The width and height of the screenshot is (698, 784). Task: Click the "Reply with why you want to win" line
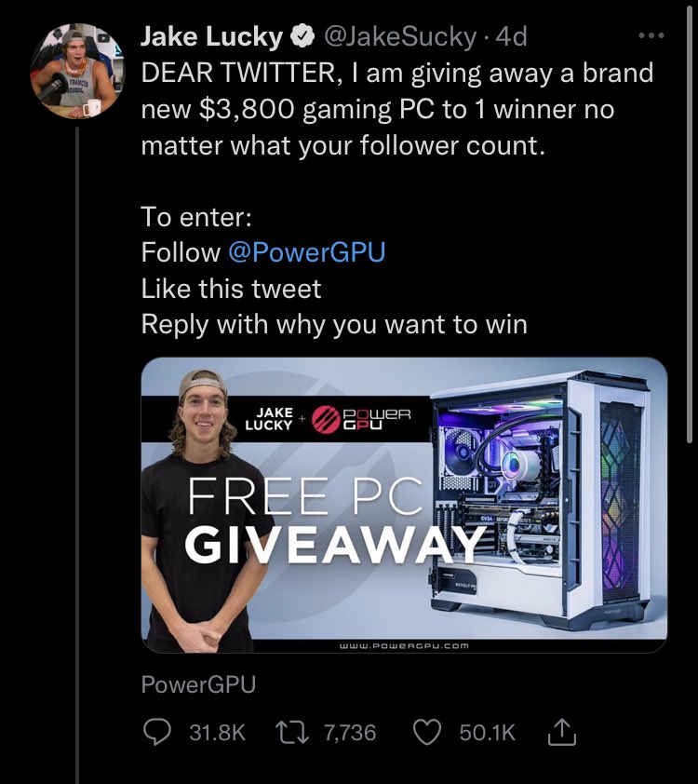(x=334, y=324)
